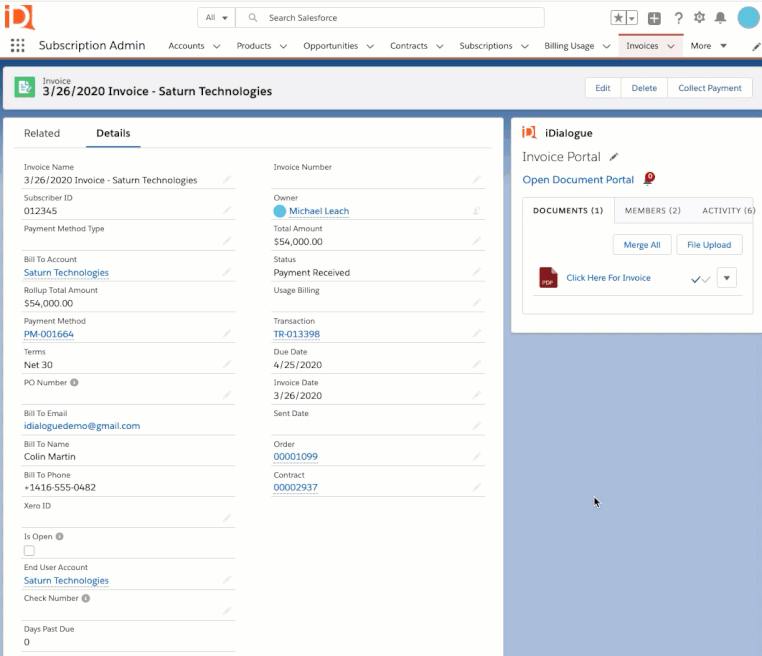The height and width of the screenshot is (656, 762).
Task: Go to the Contracts tab
Action: [409, 46]
